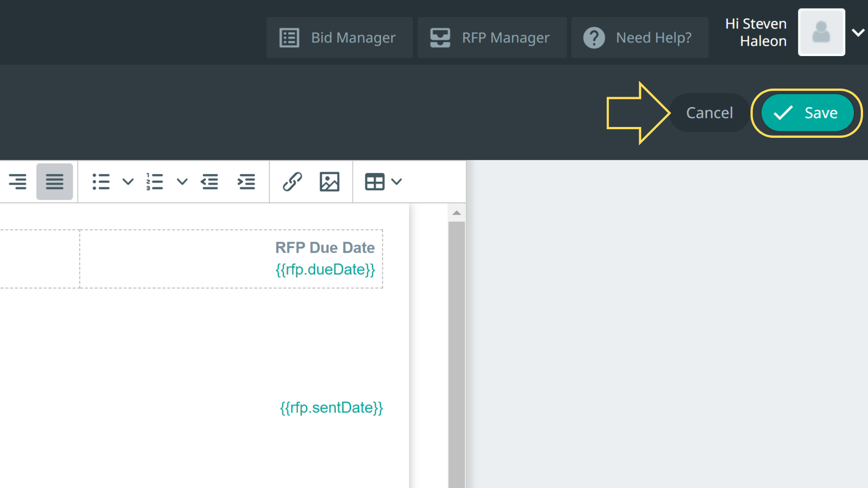Expand the user account menu chevron
The width and height of the screenshot is (868, 488).
pos(858,33)
